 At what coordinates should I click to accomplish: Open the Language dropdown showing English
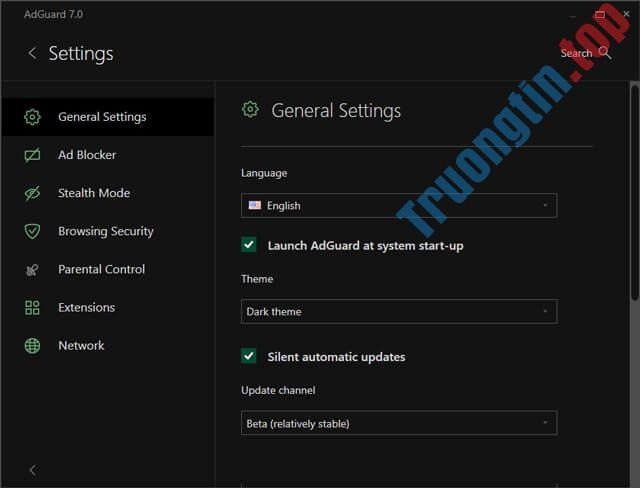[x=399, y=205]
